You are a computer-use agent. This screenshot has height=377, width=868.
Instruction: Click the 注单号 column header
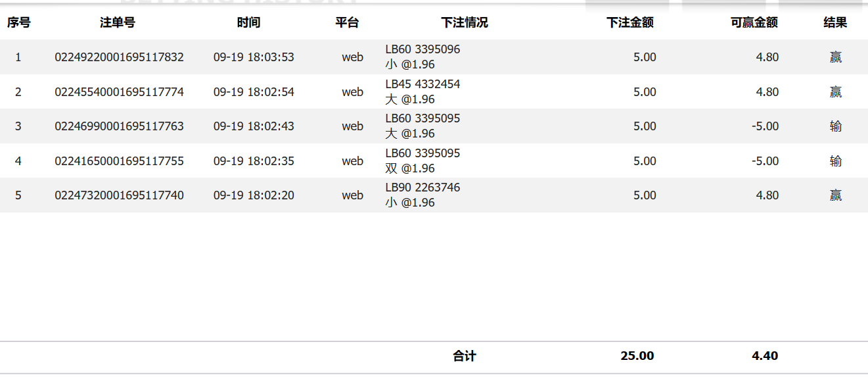pyautogui.click(x=118, y=23)
